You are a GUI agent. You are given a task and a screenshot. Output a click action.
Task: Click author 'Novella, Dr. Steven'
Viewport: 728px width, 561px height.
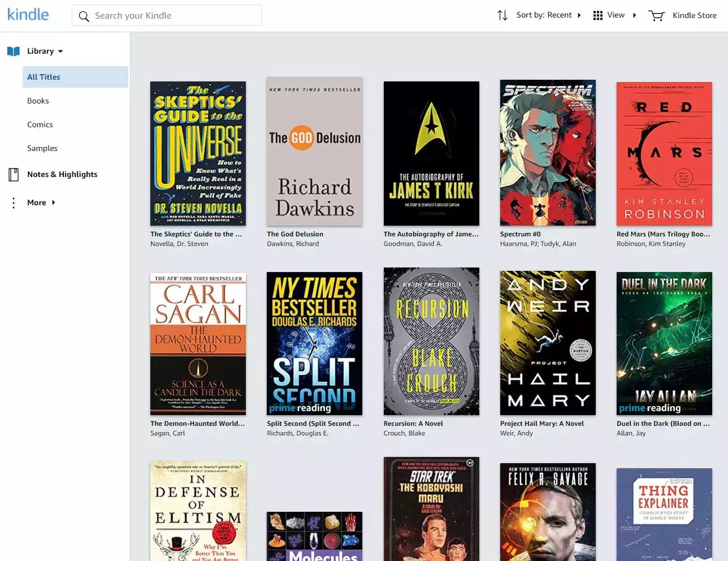[x=179, y=244]
